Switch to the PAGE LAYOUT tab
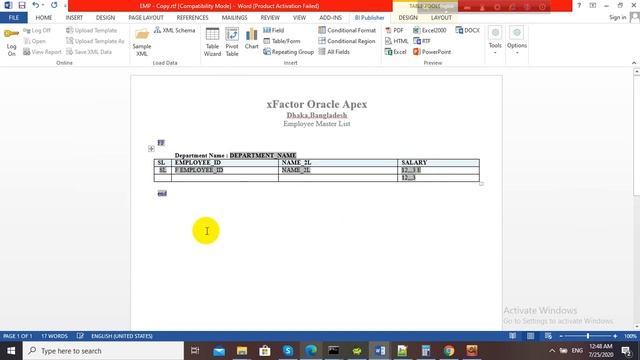 click(146, 18)
